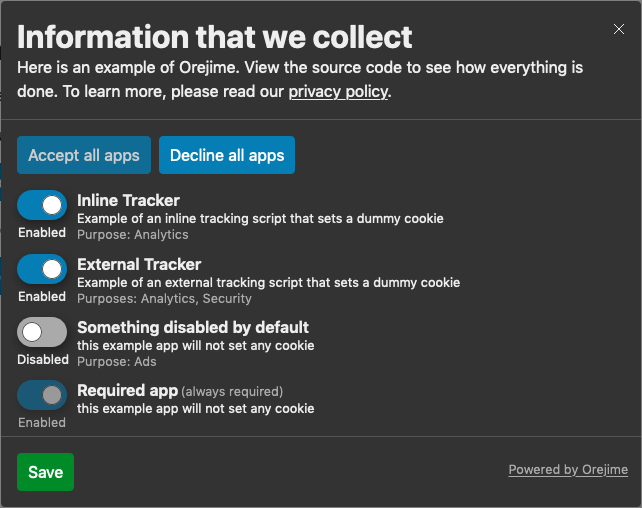
Task: Click the Purpose: Analytics text
Action: 133,235
